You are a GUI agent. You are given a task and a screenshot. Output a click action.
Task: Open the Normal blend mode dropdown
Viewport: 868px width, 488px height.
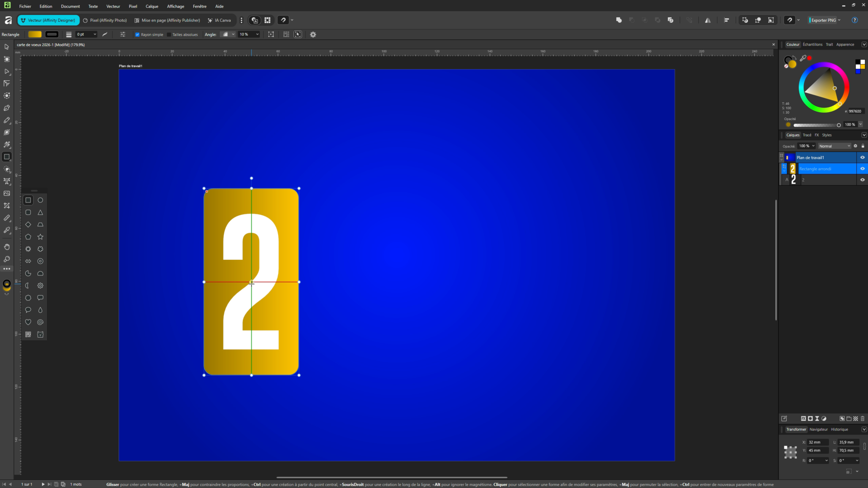[x=834, y=146]
